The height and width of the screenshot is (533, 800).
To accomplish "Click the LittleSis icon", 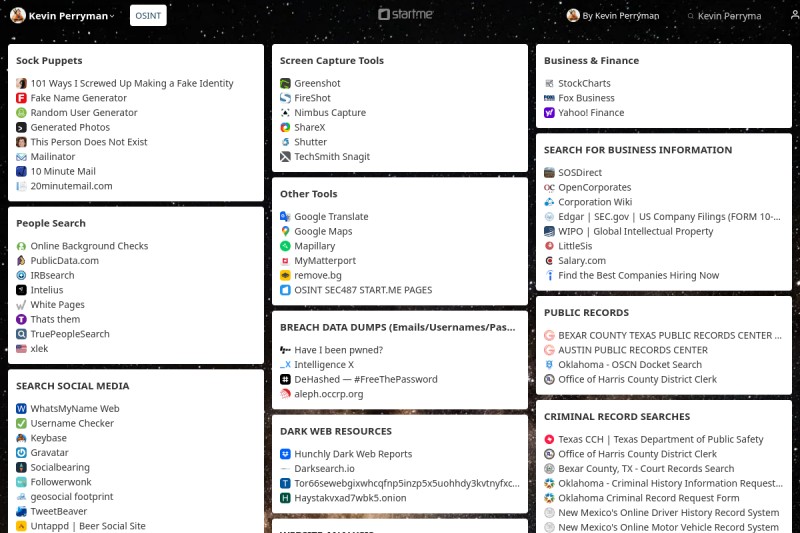I will [x=549, y=246].
